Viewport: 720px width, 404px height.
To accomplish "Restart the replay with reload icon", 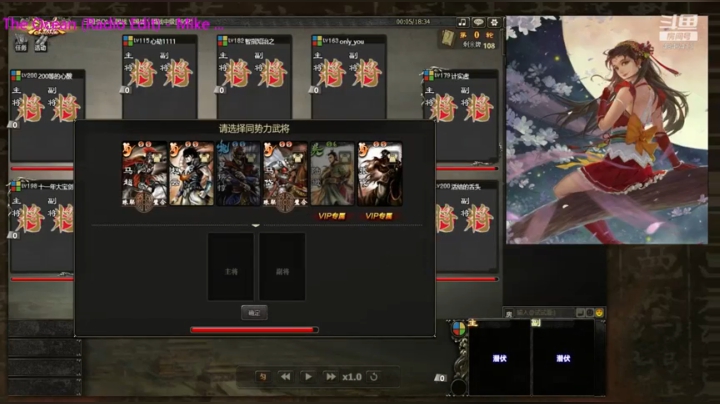I will tap(374, 377).
